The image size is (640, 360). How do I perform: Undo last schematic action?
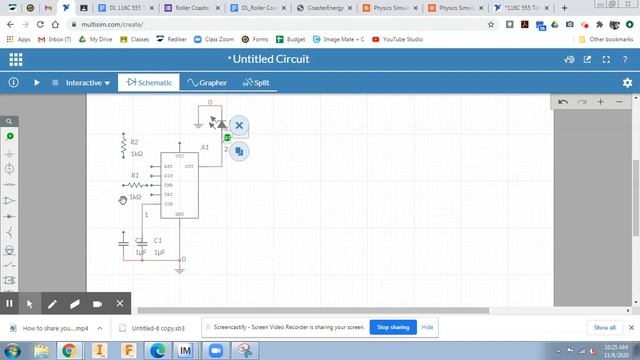tap(563, 102)
